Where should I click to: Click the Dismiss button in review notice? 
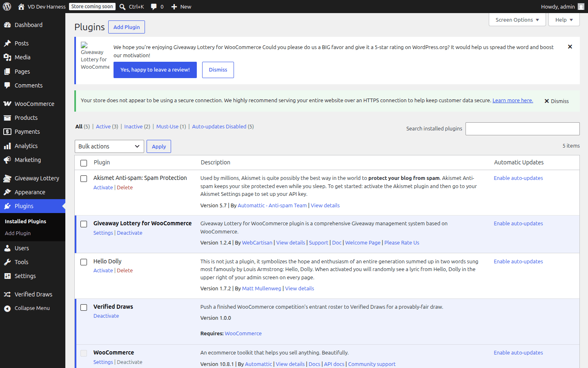[218, 70]
